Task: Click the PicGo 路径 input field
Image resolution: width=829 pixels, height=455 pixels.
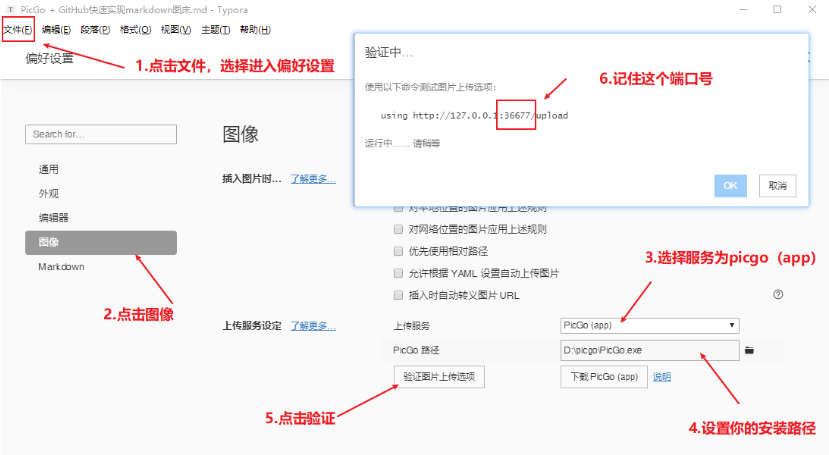Action: click(x=650, y=350)
